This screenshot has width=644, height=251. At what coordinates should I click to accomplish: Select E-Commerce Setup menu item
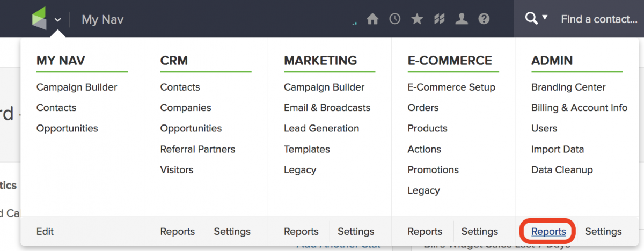click(x=451, y=87)
